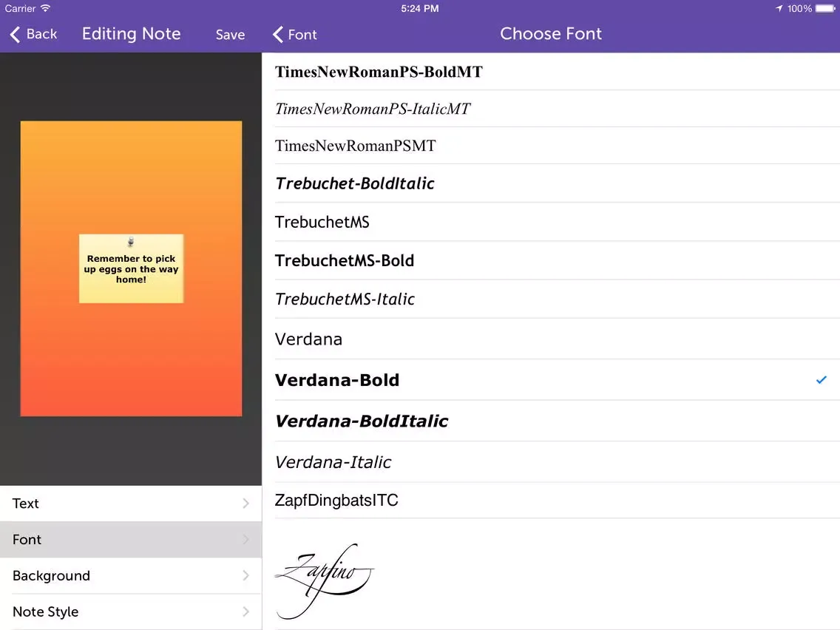Viewport: 840px width, 630px height.
Task: Open the Text settings row
Action: click(131, 504)
